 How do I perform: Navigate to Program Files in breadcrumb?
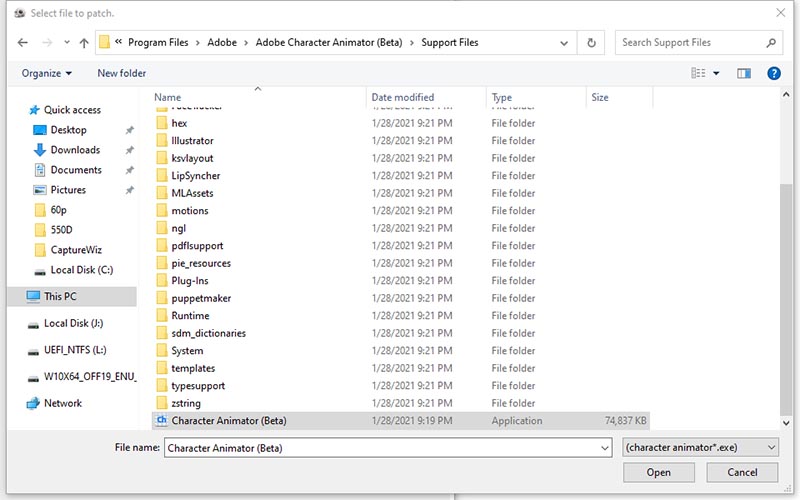158,43
